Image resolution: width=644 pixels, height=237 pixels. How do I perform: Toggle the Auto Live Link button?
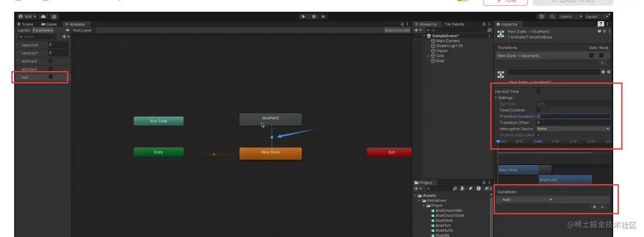coord(397,30)
